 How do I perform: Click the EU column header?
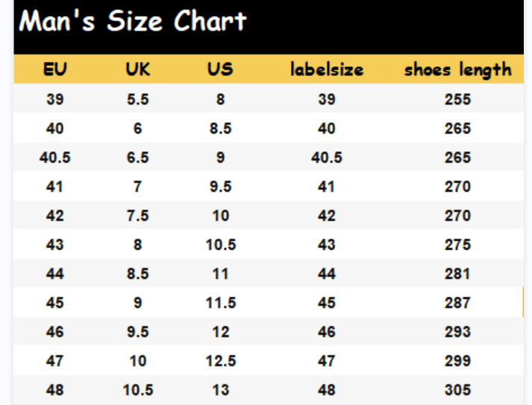coord(55,70)
